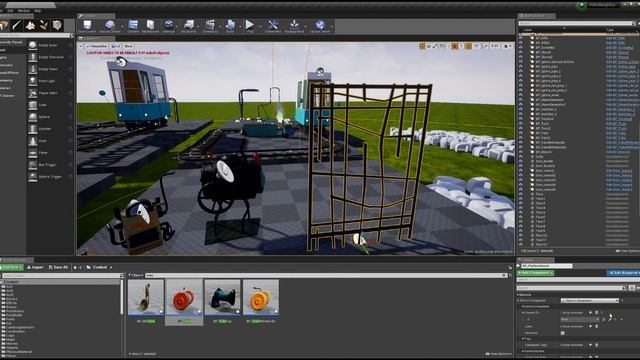The height and width of the screenshot is (360, 640).
Task: Open the Source Control toolbar icon
Action: [x=109, y=25]
